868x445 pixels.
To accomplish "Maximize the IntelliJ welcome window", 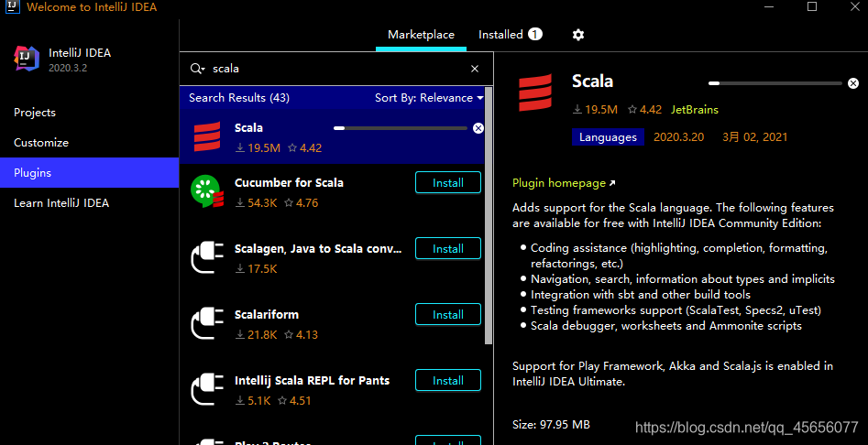I will [x=811, y=6].
